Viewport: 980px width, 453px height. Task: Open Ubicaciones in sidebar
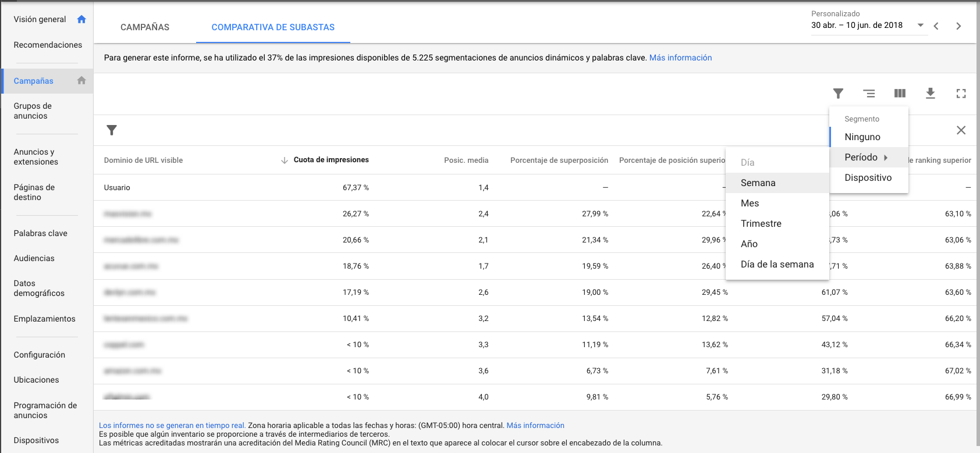(37, 380)
